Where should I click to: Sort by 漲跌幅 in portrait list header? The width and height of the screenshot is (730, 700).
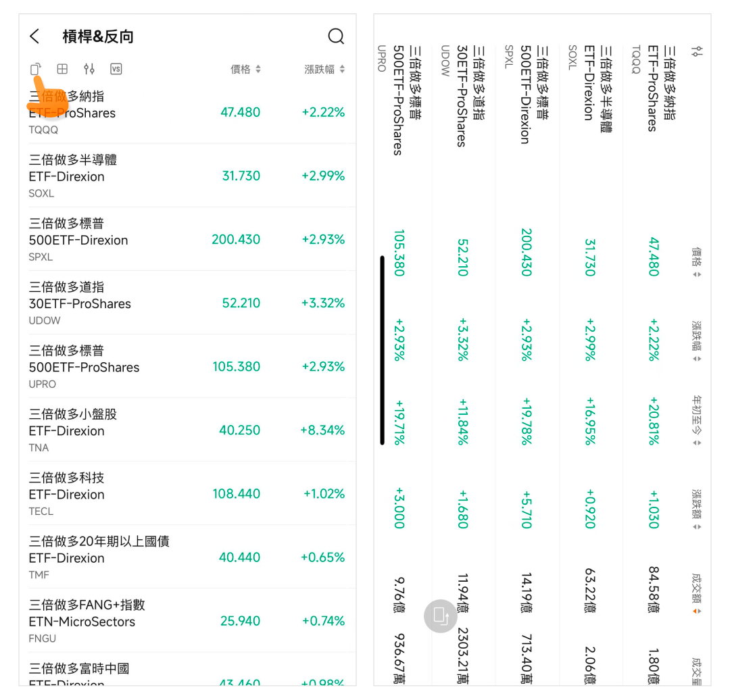324,69
